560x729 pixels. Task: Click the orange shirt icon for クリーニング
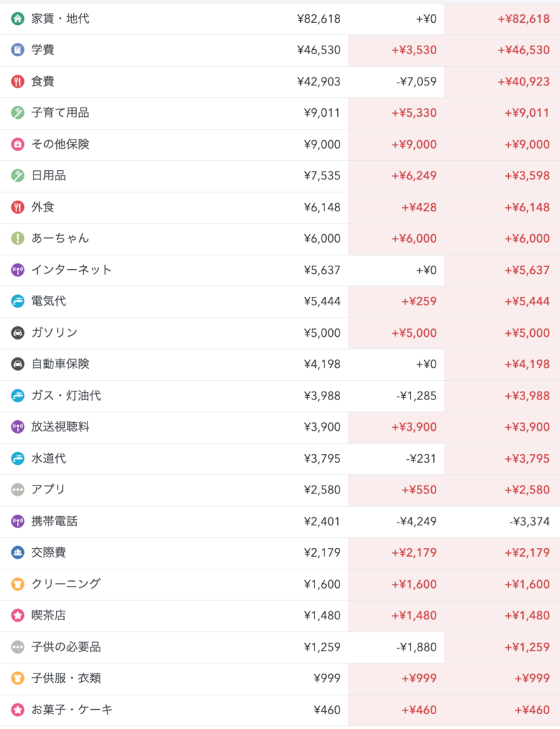tap(18, 584)
